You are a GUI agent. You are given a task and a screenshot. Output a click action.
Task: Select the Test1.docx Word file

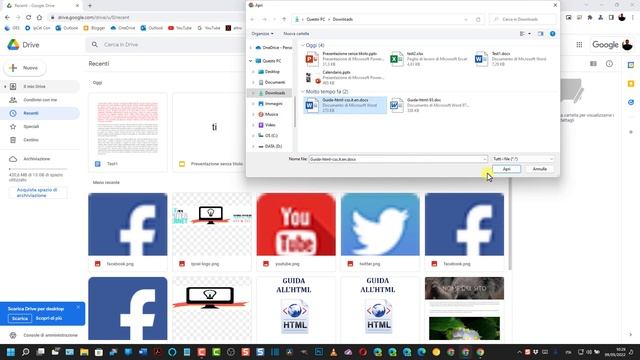point(512,59)
